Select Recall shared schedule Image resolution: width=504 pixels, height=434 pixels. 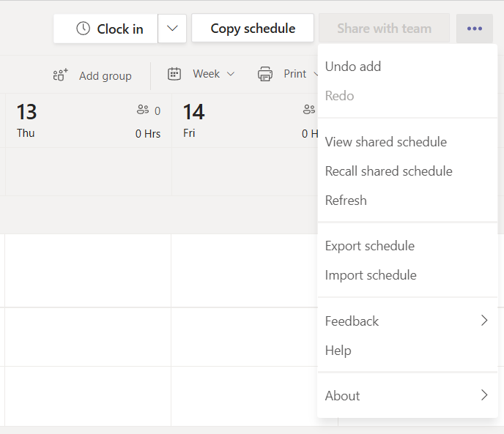388,171
